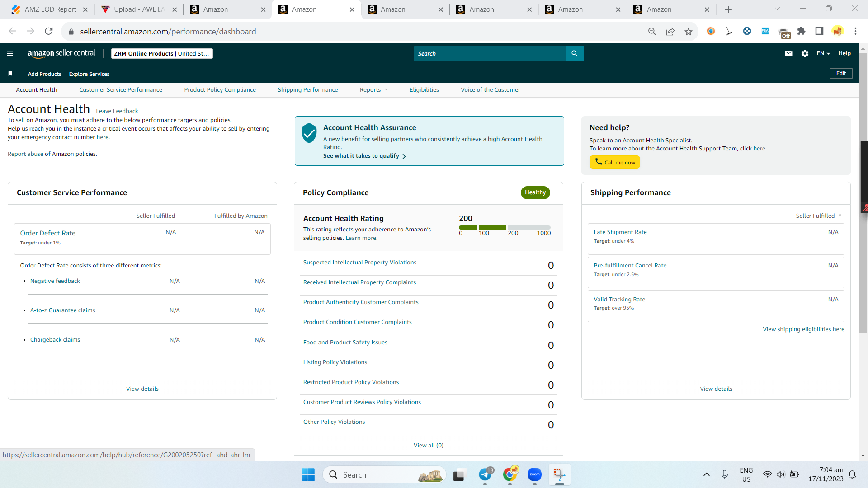The width and height of the screenshot is (868, 488).
Task: Open Zoom from the taskbar
Action: (534, 474)
